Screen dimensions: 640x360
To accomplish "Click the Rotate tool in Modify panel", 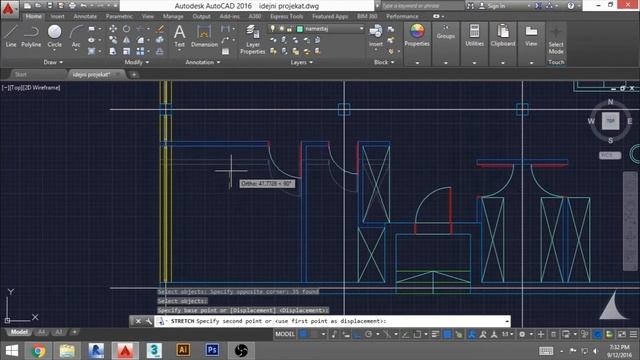I will (x=127, y=29).
